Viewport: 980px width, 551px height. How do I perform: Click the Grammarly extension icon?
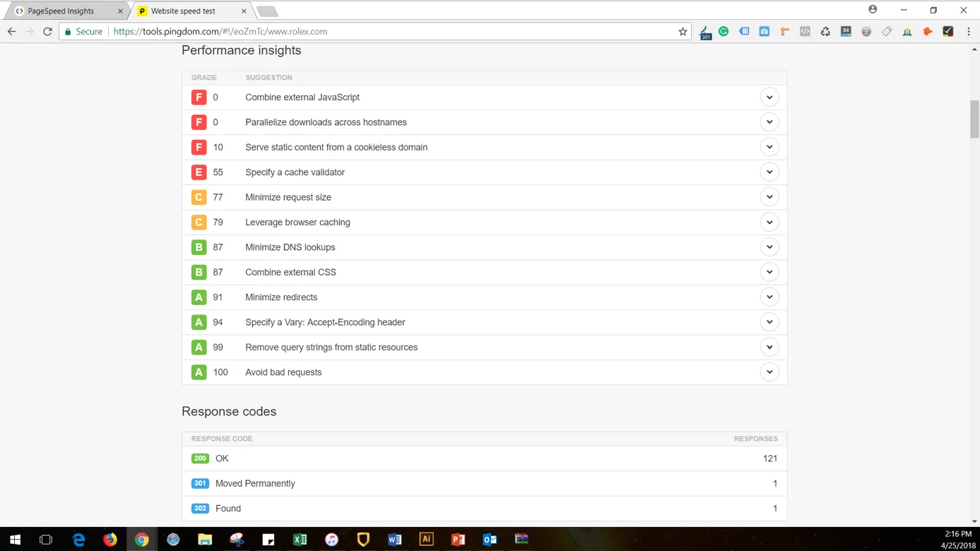point(724,31)
